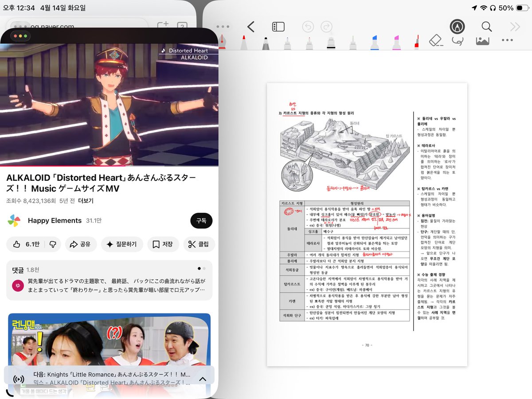Tap the Wi-Fi status icon
532x399 pixels.
pos(484,8)
